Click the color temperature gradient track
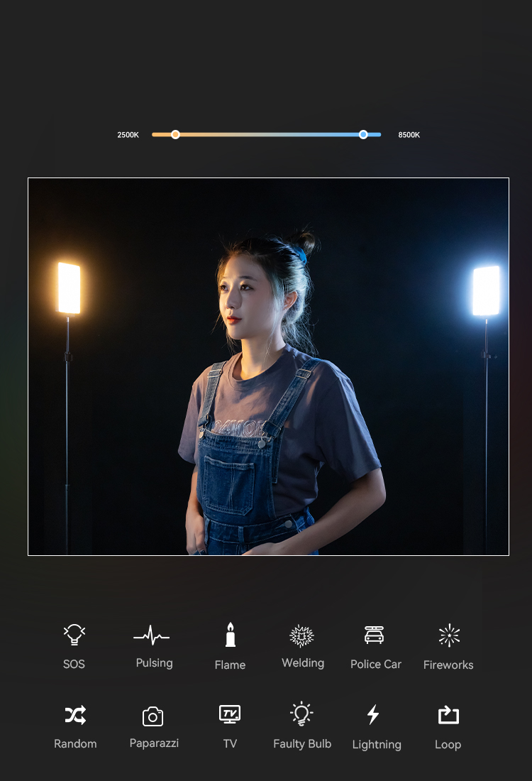Image resolution: width=532 pixels, height=781 pixels. [266, 134]
